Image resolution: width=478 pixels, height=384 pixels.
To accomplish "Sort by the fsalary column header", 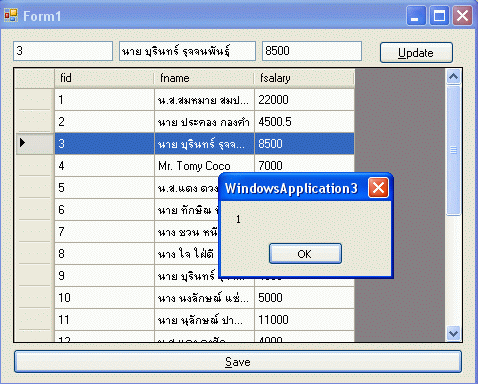I will (x=304, y=78).
